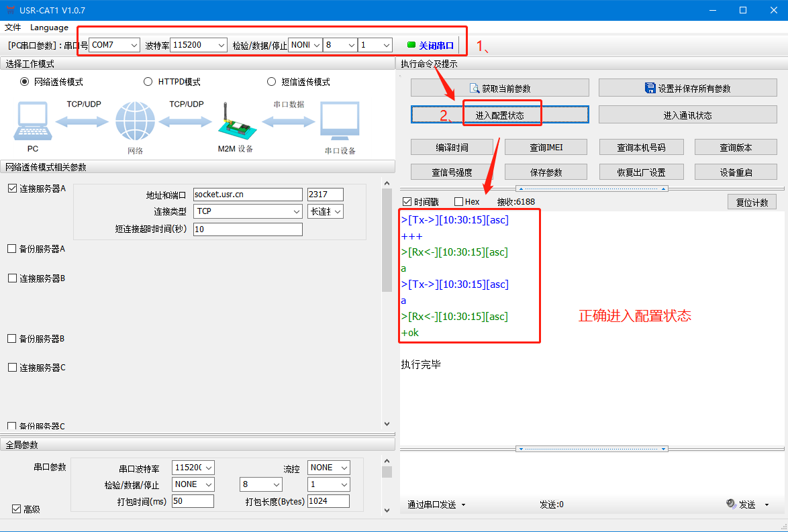The height and width of the screenshot is (532, 788).
Task: Click the 进入通讯状态 button
Action: [x=687, y=115]
